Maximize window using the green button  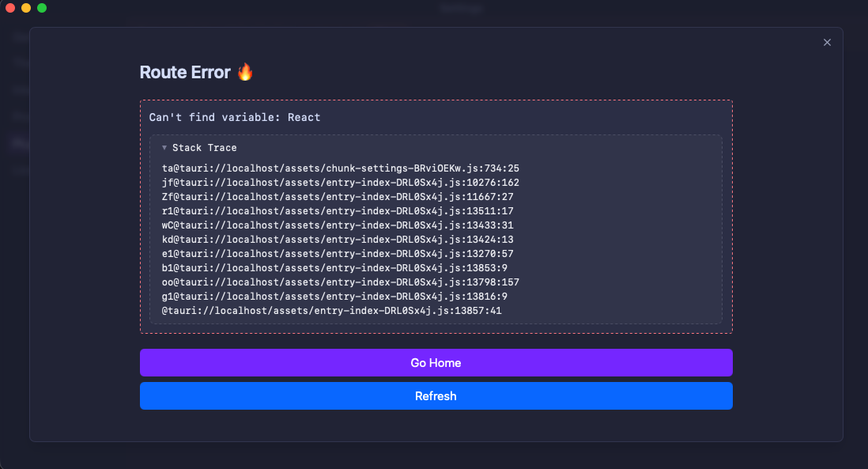point(42,8)
